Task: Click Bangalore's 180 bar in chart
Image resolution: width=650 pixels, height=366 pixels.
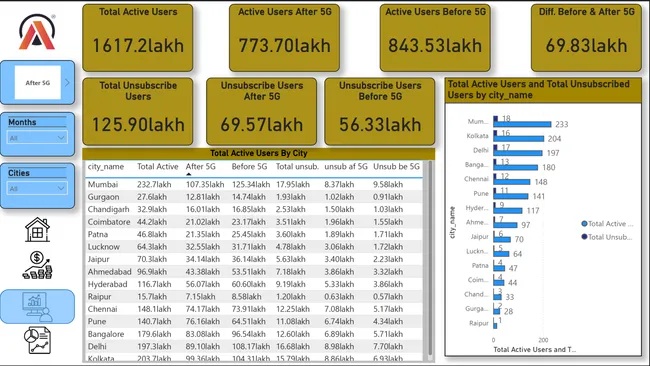Action: click(516, 167)
